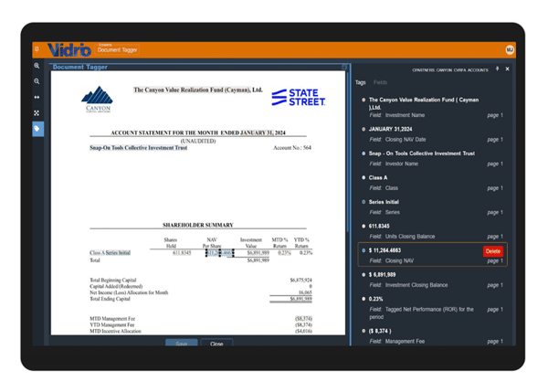Click the Closing NAV Date field label

[x=406, y=140]
